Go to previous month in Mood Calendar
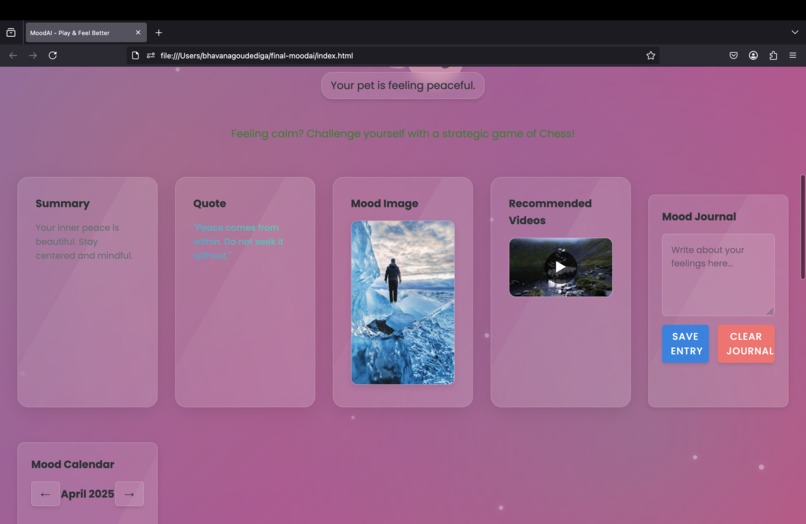The height and width of the screenshot is (524, 806). pyautogui.click(x=45, y=494)
